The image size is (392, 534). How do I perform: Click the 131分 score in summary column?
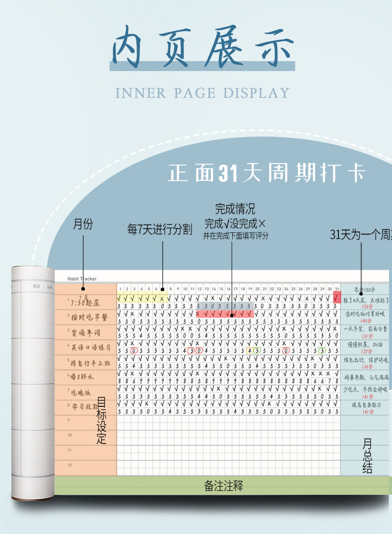[x=367, y=336]
